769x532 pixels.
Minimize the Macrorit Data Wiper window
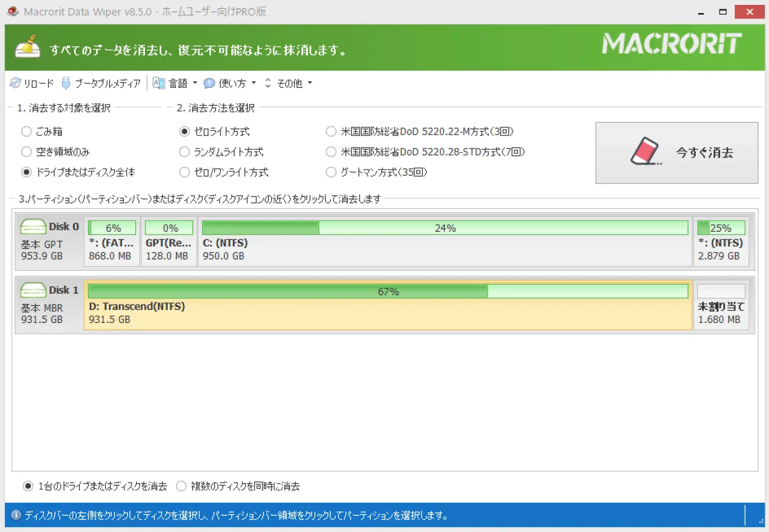point(701,12)
